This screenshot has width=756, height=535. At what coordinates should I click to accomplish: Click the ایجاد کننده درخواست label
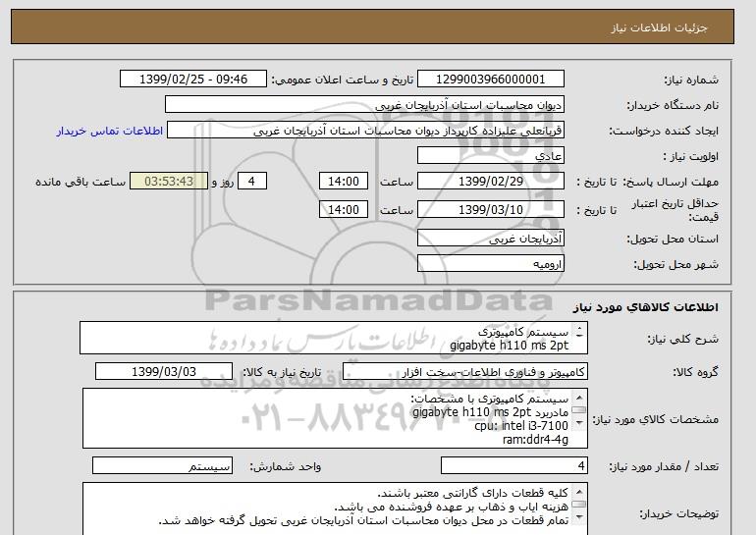click(x=664, y=131)
